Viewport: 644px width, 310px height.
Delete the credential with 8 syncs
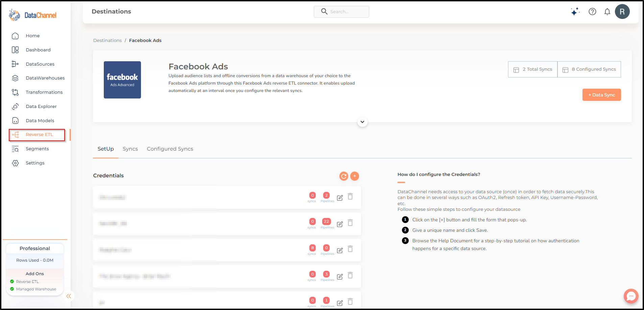click(350, 249)
